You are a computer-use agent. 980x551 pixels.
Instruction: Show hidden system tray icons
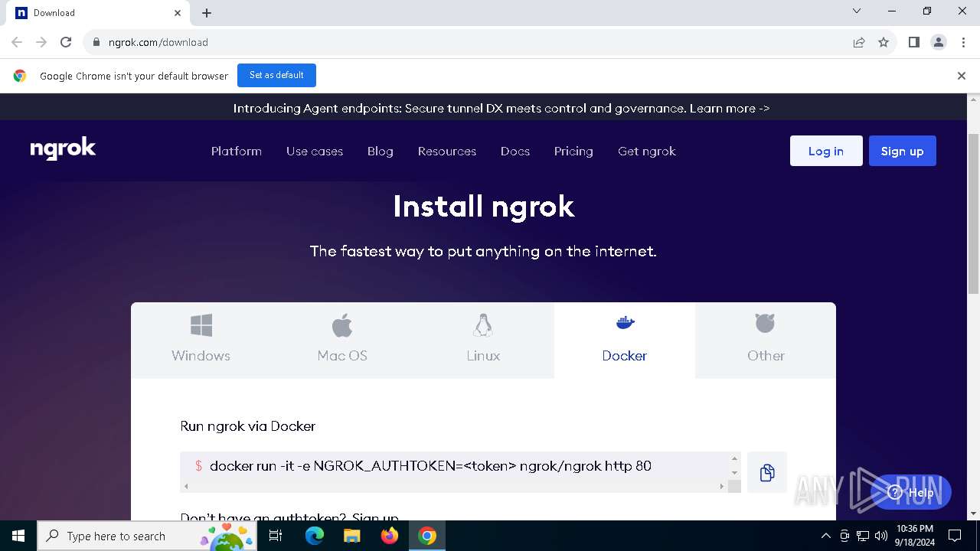point(825,536)
